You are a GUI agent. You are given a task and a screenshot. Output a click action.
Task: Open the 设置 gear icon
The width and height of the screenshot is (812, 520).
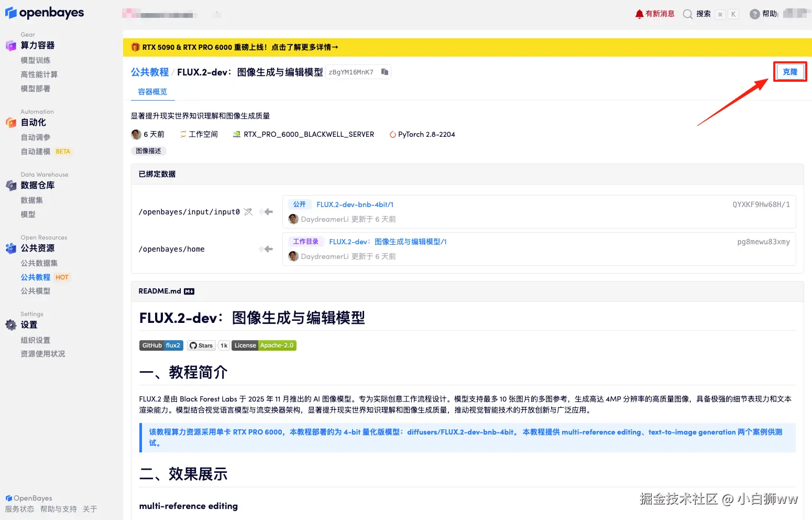pyautogui.click(x=11, y=325)
